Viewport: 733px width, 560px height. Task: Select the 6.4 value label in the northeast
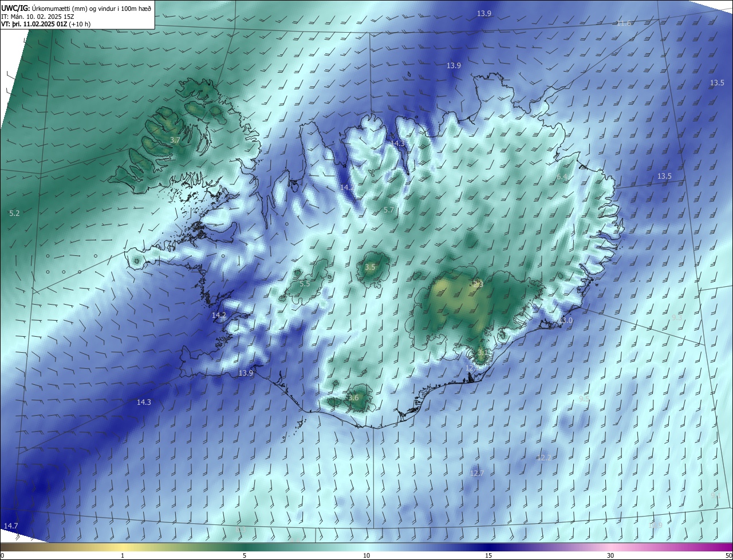pos(562,177)
